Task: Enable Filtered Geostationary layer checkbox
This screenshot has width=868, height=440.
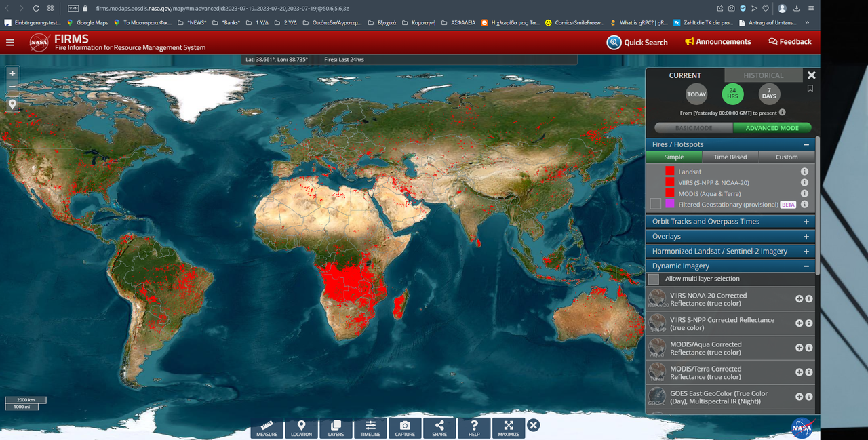Action: tap(655, 204)
